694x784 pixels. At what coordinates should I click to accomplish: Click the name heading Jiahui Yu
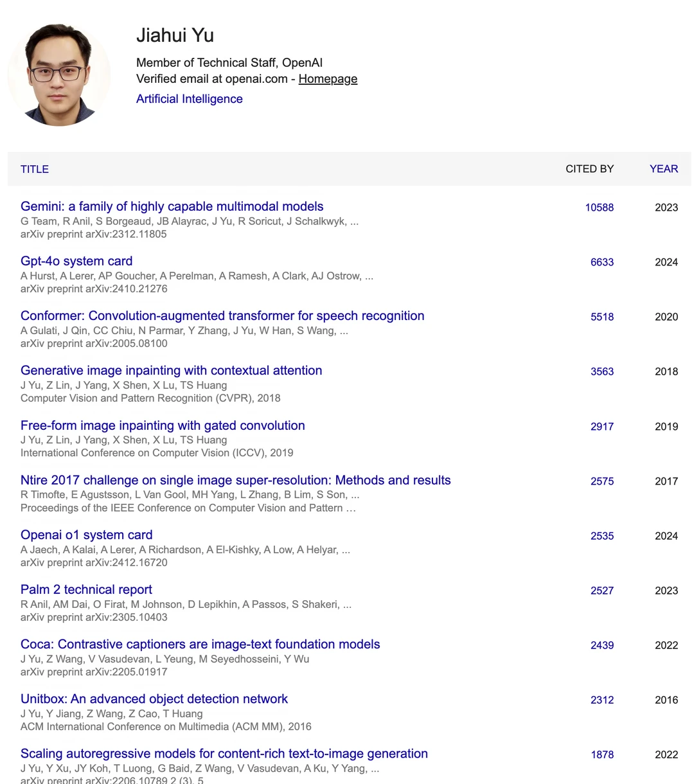[175, 35]
